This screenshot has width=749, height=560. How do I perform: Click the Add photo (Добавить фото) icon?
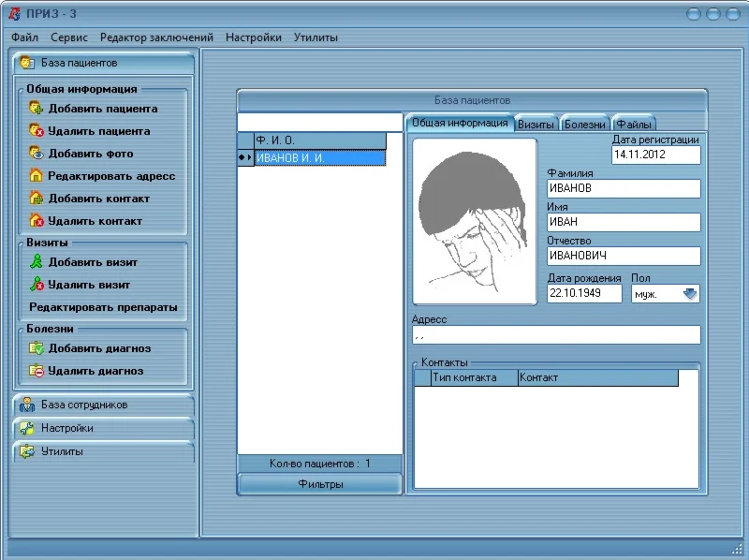pos(37,154)
